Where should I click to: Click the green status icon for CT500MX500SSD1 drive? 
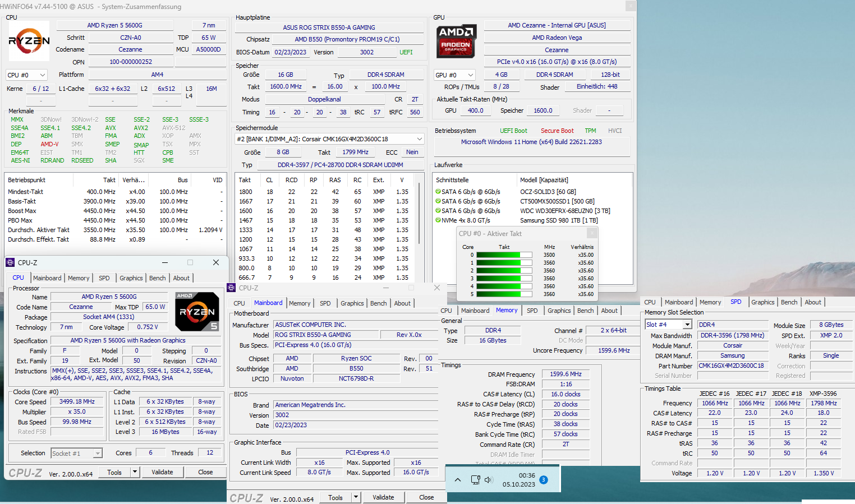pyautogui.click(x=438, y=201)
